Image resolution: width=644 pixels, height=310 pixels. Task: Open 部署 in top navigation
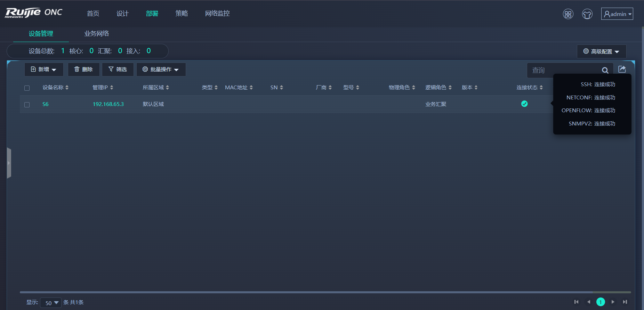click(152, 14)
